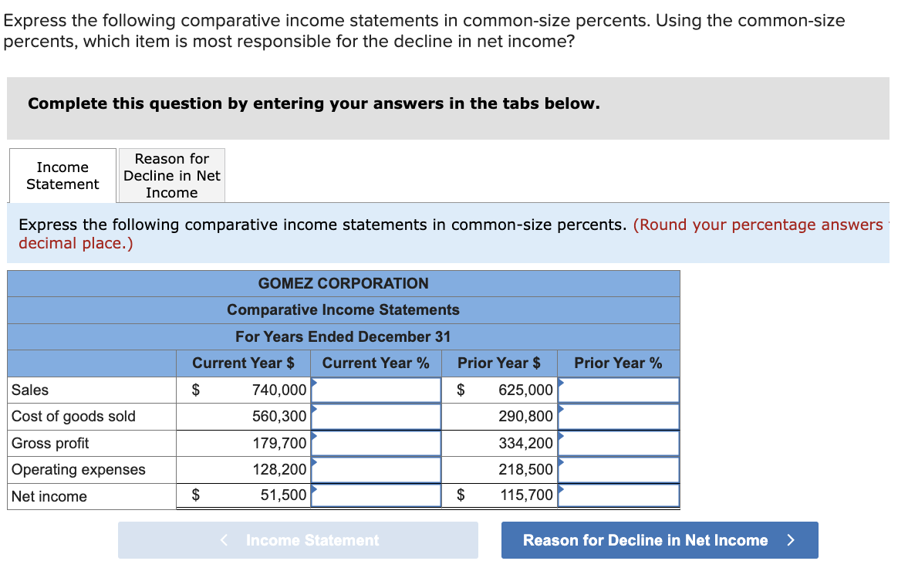Click Current Year % cell for Gross profit

pos(376,443)
